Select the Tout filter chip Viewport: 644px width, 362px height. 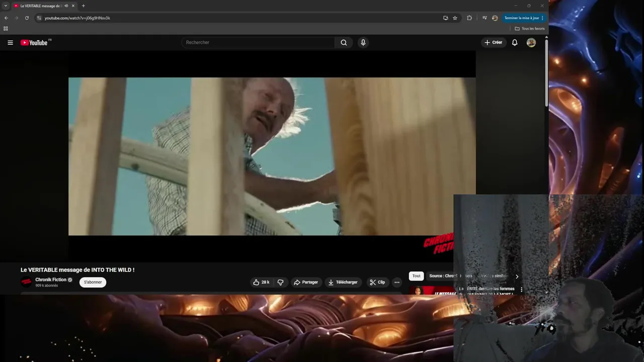pos(417,276)
